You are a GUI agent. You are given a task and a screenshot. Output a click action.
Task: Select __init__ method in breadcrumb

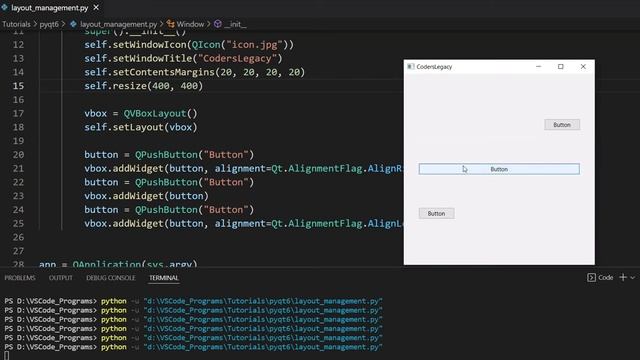pos(235,24)
